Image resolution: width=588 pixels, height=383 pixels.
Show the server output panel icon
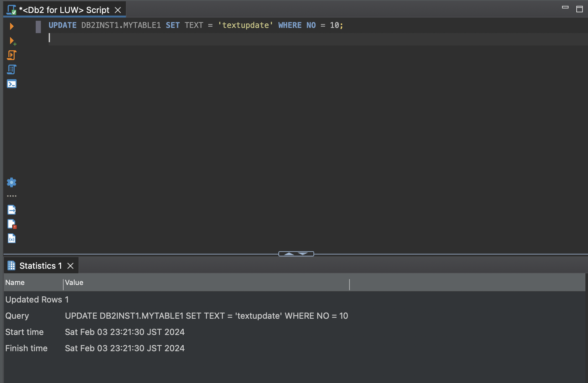pos(12,210)
